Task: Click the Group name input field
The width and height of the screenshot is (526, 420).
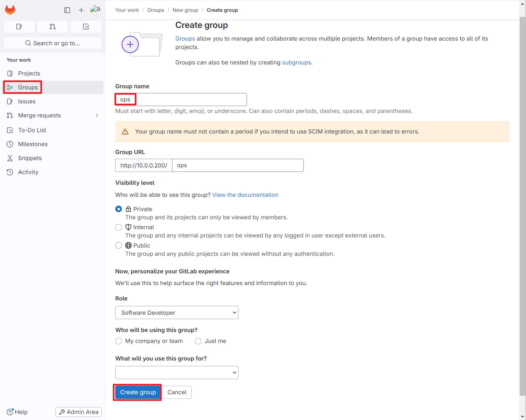Action: click(x=181, y=100)
